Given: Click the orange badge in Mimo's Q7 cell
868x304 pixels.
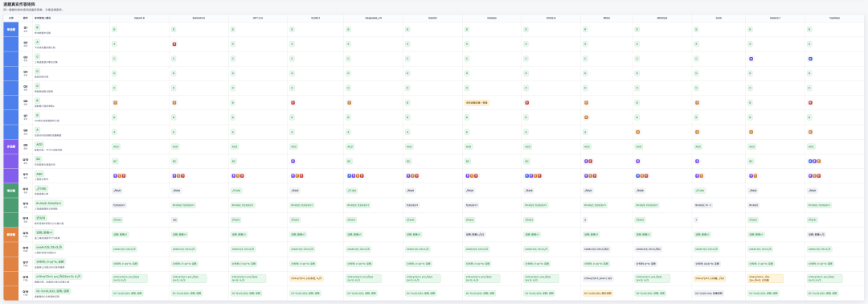Looking at the screenshot, I should coord(586,117).
